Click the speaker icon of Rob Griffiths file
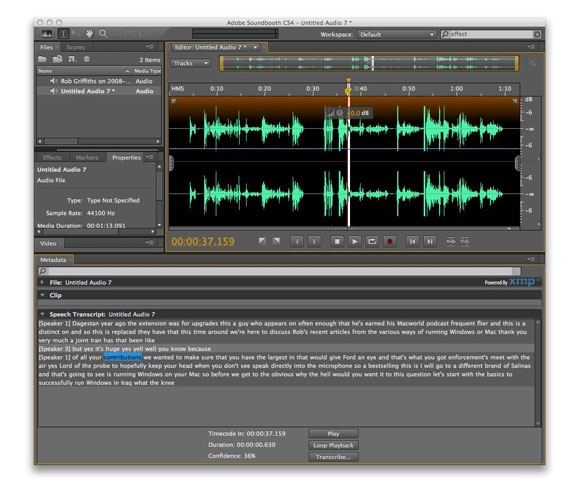Viewport: 586px width, 494px height. (53, 81)
